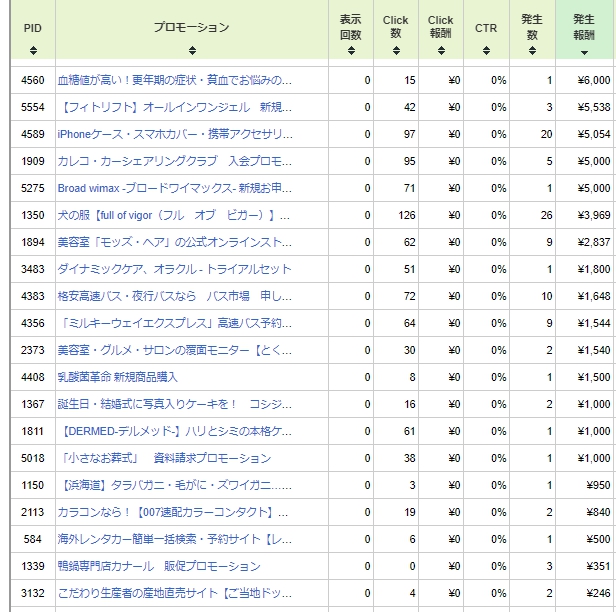The height and width of the screenshot is (612, 616).
Task: Select PID cell 5554
Action: (x=33, y=107)
